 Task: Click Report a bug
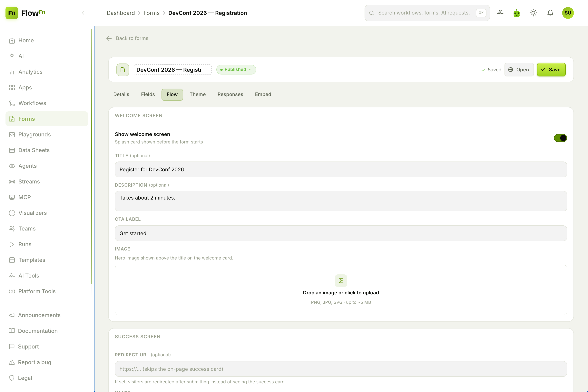click(47, 362)
